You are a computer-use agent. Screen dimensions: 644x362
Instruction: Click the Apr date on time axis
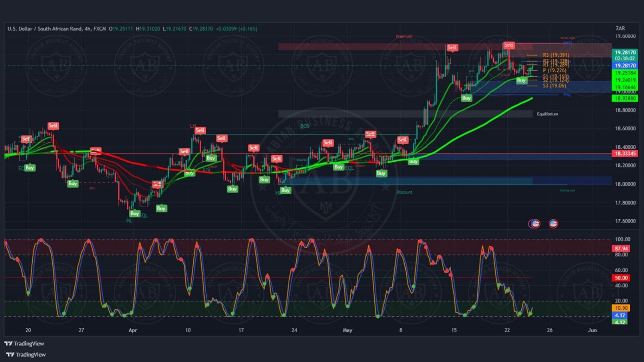pos(133,330)
